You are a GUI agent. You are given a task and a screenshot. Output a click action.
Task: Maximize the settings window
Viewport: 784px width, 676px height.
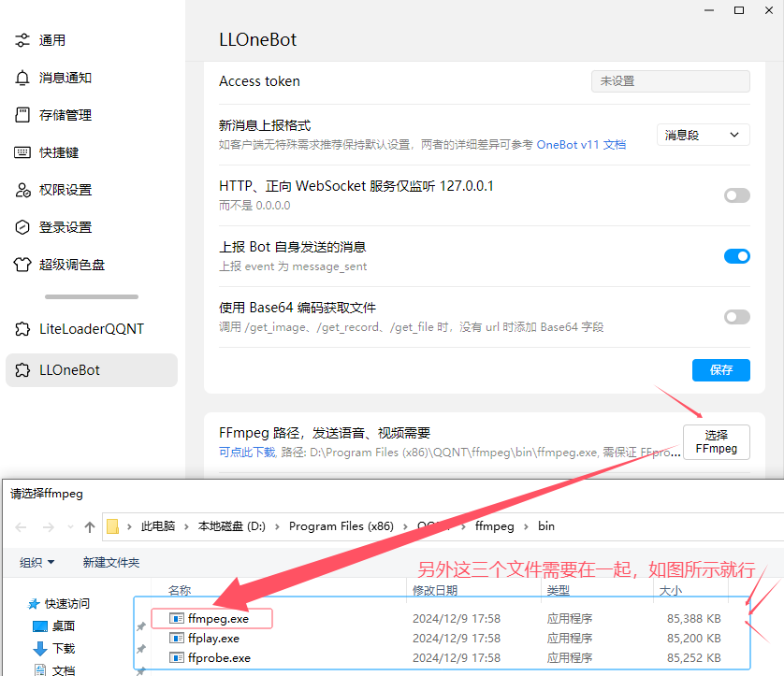pos(739,10)
